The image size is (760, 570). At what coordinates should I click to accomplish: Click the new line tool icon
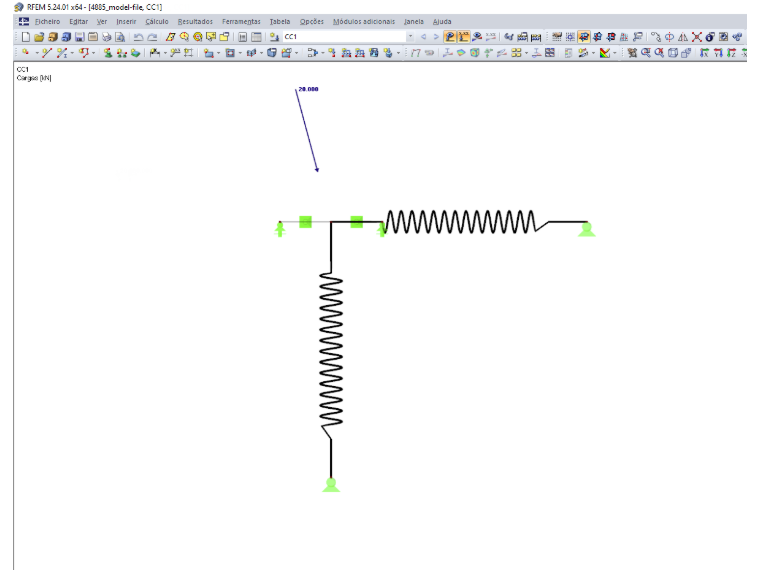pyautogui.click(x=47, y=53)
